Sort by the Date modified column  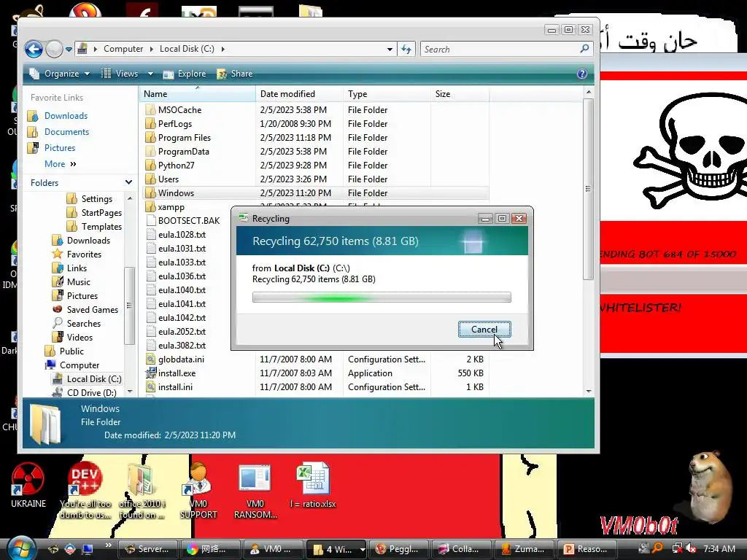click(299, 94)
